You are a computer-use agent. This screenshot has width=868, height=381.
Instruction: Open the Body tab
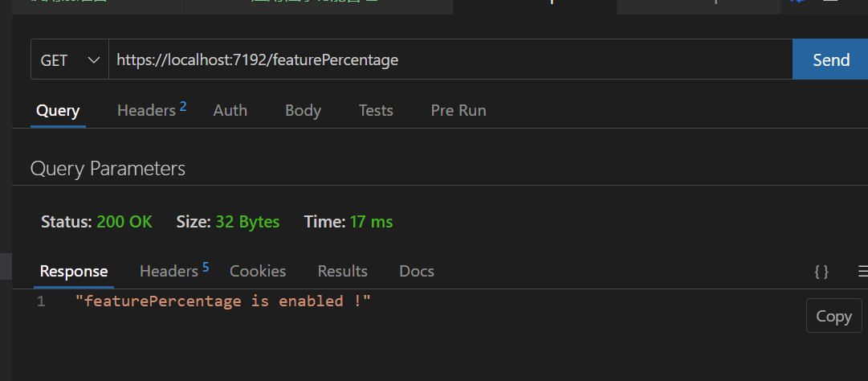(303, 110)
